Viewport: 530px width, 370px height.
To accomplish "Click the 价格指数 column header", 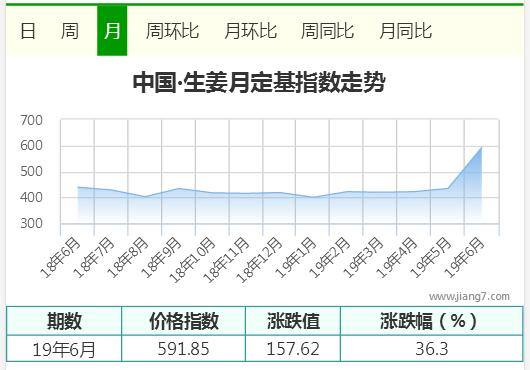I will pyautogui.click(x=184, y=321).
